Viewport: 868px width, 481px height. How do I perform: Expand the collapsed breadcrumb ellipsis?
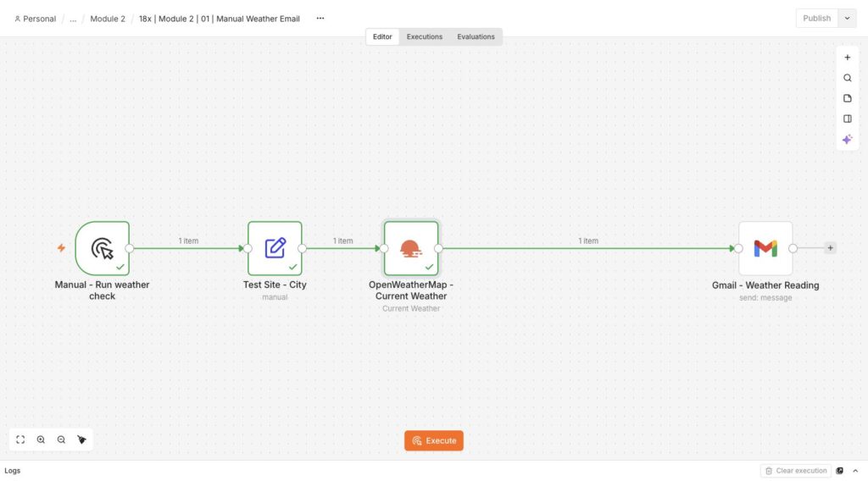coord(73,19)
